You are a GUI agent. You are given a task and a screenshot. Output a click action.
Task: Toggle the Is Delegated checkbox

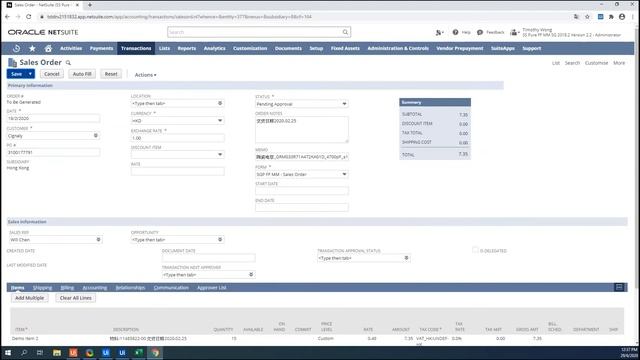[x=475, y=250]
